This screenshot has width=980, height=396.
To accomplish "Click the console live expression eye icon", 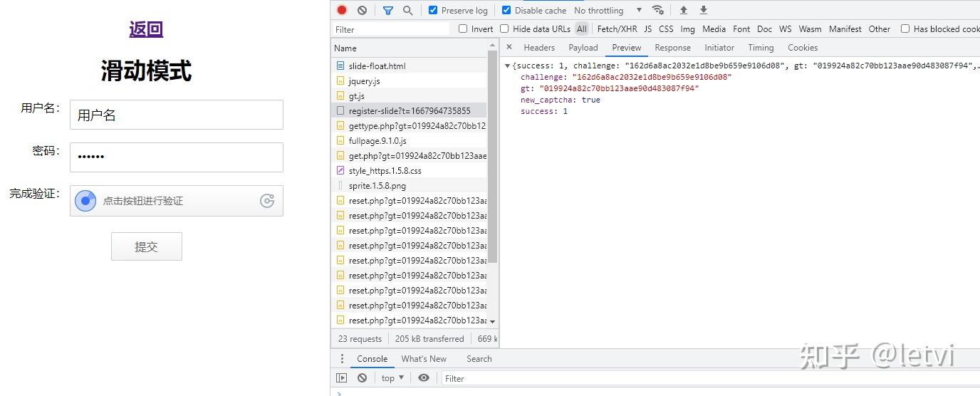I will coord(424,378).
